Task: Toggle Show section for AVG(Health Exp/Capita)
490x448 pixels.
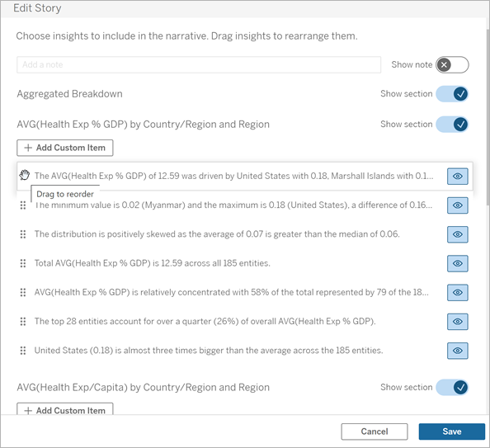Action: click(x=452, y=387)
